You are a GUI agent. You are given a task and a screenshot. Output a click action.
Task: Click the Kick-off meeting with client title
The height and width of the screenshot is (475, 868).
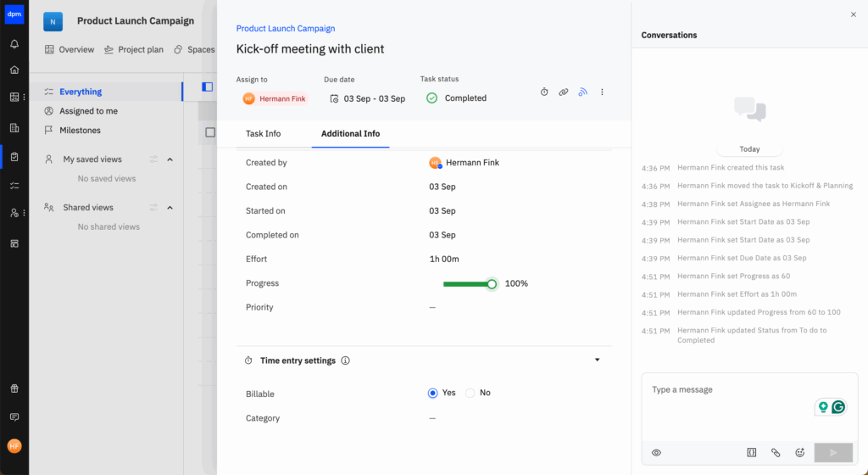pyautogui.click(x=310, y=48)
